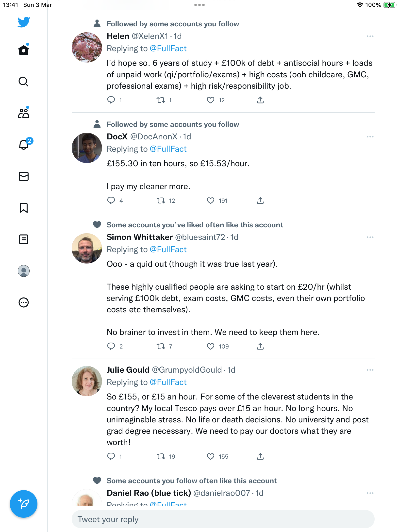
Task: Open Communities people icon in sidebar
Action: point(24,113)
